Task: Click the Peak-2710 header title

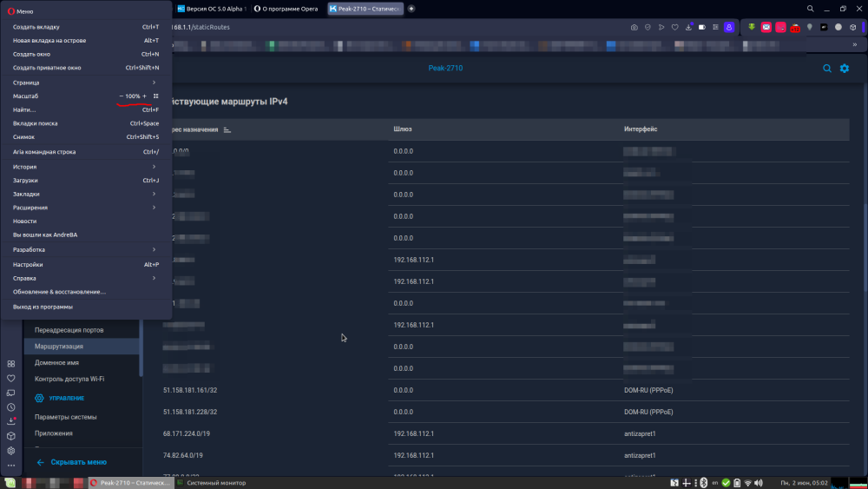Action: click(x=445, y=68)
